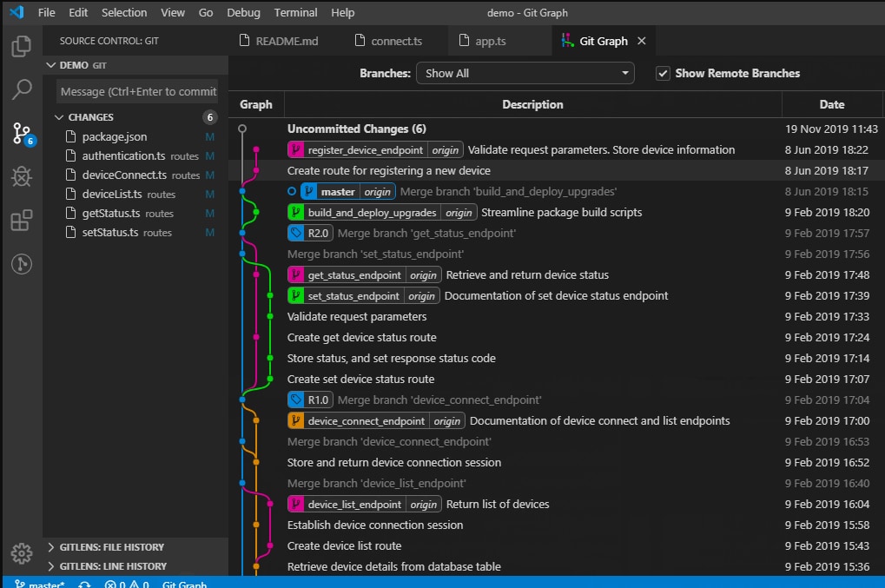Click the sync changes icon in status bar
885x588 pixels.
coord(84,584)
